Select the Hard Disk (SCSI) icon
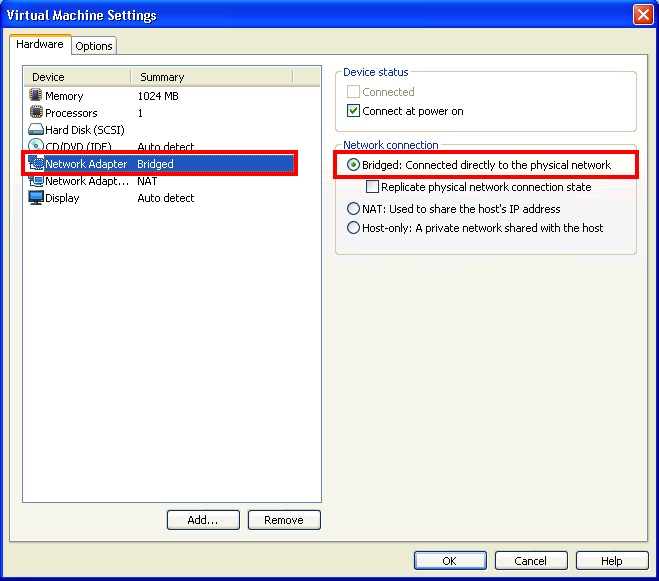The image size is (659, 581). (36, 130)
